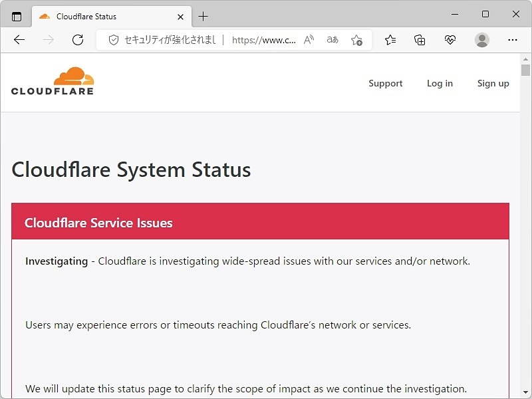Image resolution: width=532 pixels, height=399 pixels.
Task: Add this page to favorites
Action: [356, 40]
